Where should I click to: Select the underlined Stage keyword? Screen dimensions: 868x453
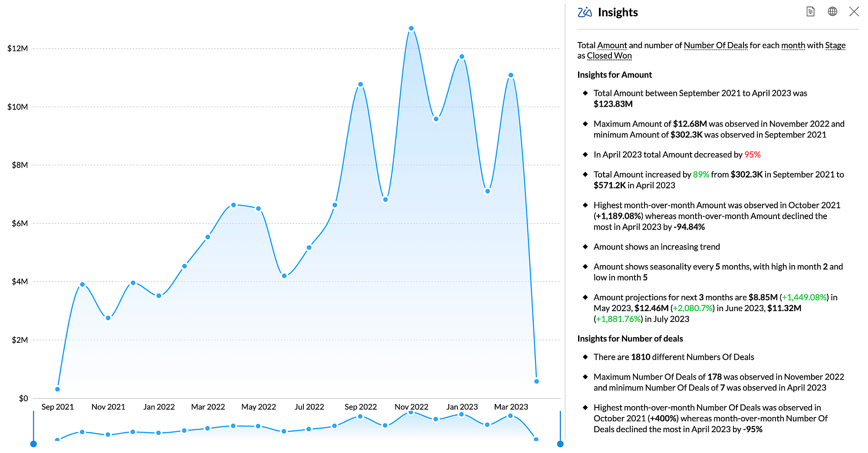(x=835, y=46)
